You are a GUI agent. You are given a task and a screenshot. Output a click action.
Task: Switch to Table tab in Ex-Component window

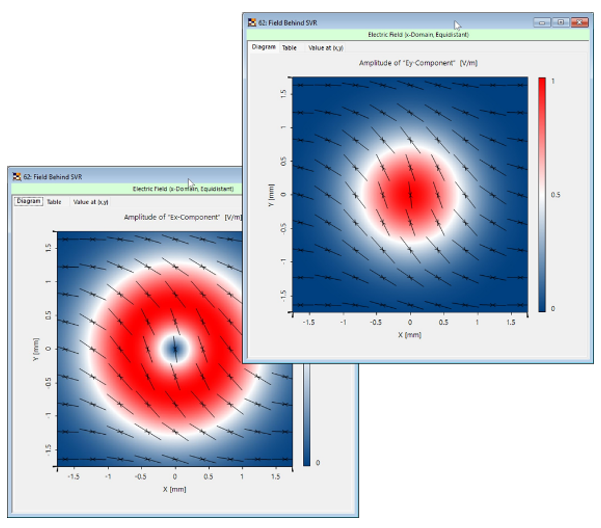54,201
